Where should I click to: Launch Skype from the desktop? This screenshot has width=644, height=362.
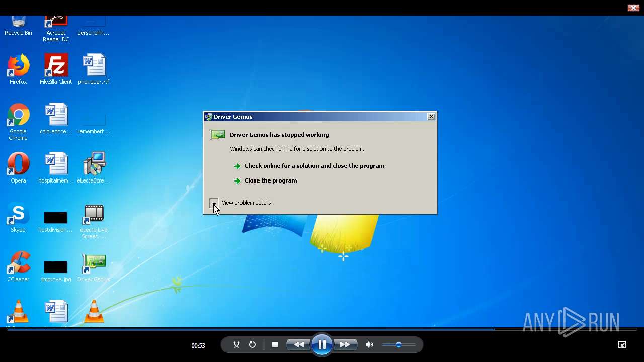pyautogui.click(x=18, y=217)
